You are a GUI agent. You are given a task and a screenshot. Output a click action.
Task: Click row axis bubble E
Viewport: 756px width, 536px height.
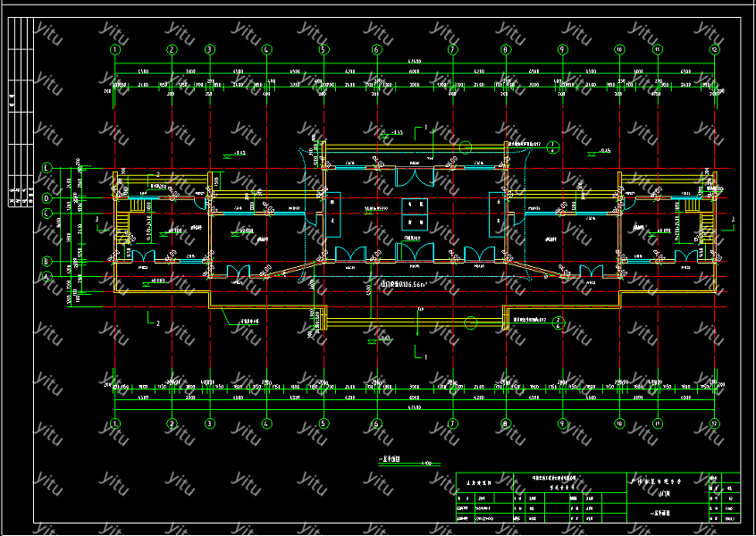pos(46,167)
